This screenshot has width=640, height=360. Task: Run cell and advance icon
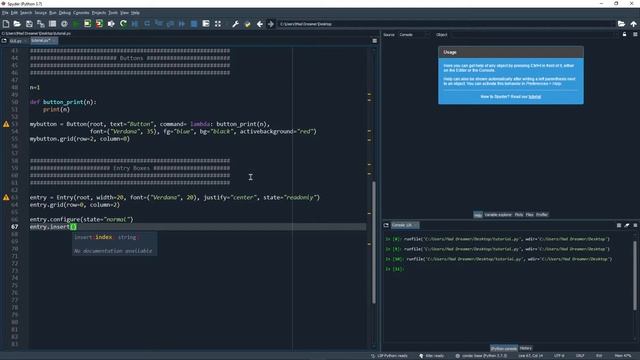[x=99, y=24]
